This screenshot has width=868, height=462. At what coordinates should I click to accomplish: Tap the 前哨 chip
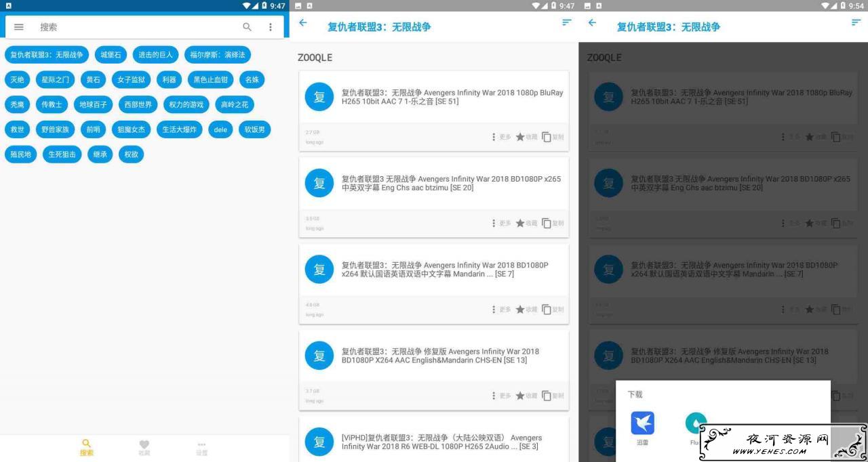pyautogui.click(x=93, y=129)
